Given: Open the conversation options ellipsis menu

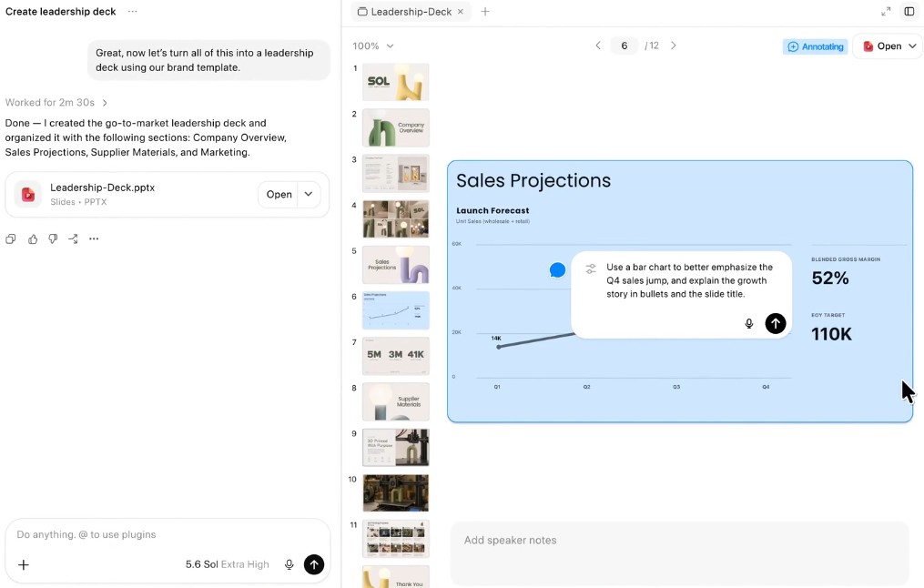Looking at the screenshot, I should pyautogui.click(x=133, y=11).
